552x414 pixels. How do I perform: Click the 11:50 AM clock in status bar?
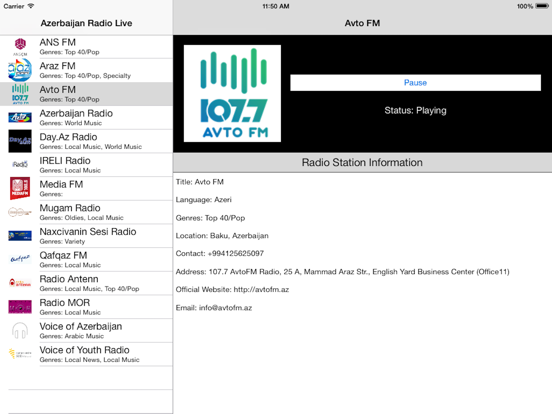pos(276,6)
